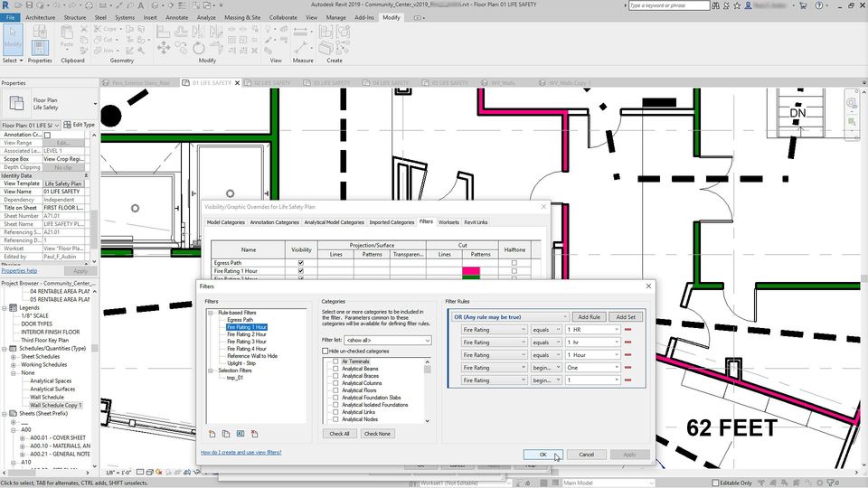Open the value dropdown showing '1 HR'

coord(592,330)
